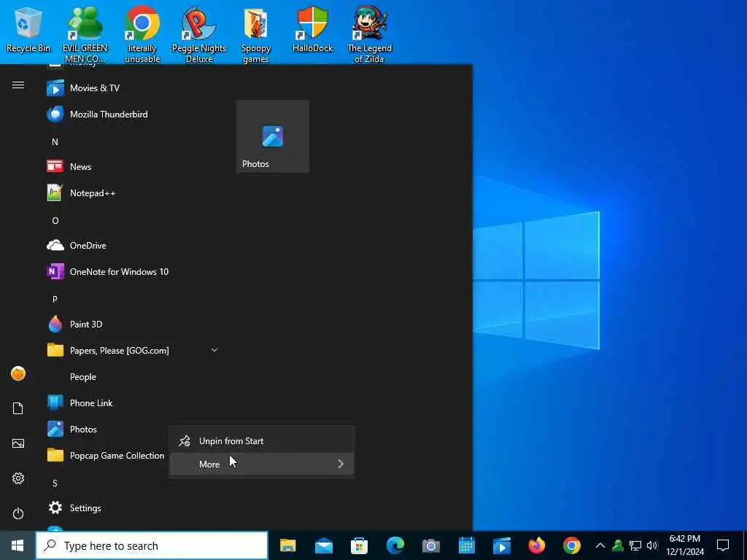Choose Unpin from Start
The image size is (747, 560).
(x=262, y=441)
